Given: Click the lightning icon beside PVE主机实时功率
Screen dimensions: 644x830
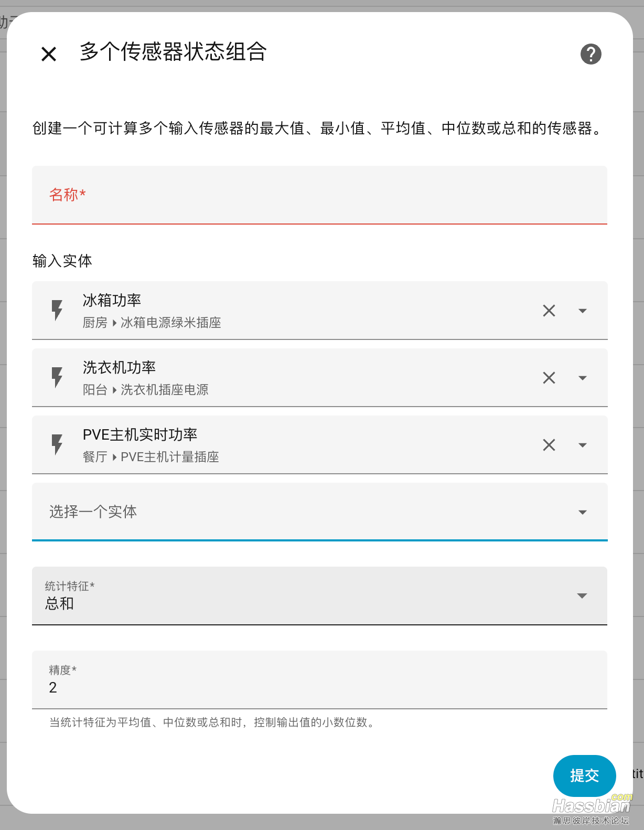Looking at the screenshot, I should [x=57, y=444].
